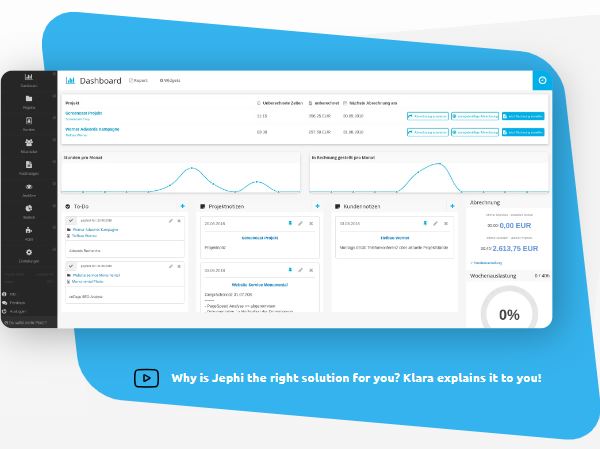
Task: Click the round timer icon in top-right corner
Action: pyautogui.click(x=542, y=80)
